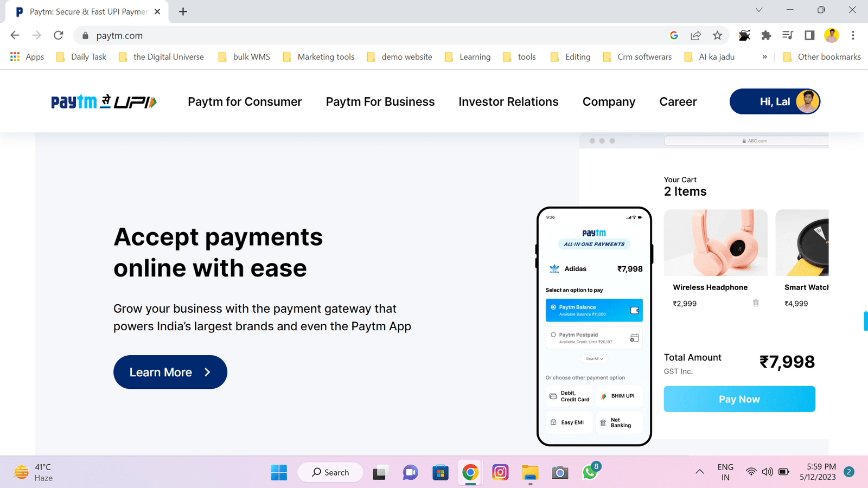
Task: Open a new browser tab
Action: (183, 11)
